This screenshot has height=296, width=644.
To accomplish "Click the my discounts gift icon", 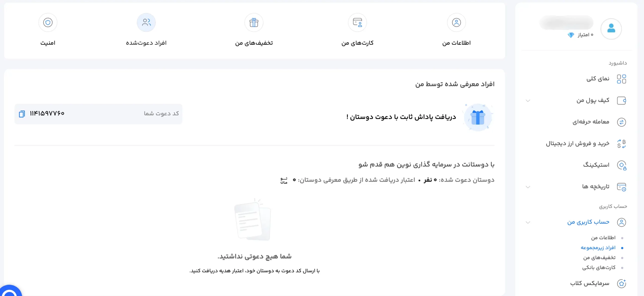I will tap(254, 23).
